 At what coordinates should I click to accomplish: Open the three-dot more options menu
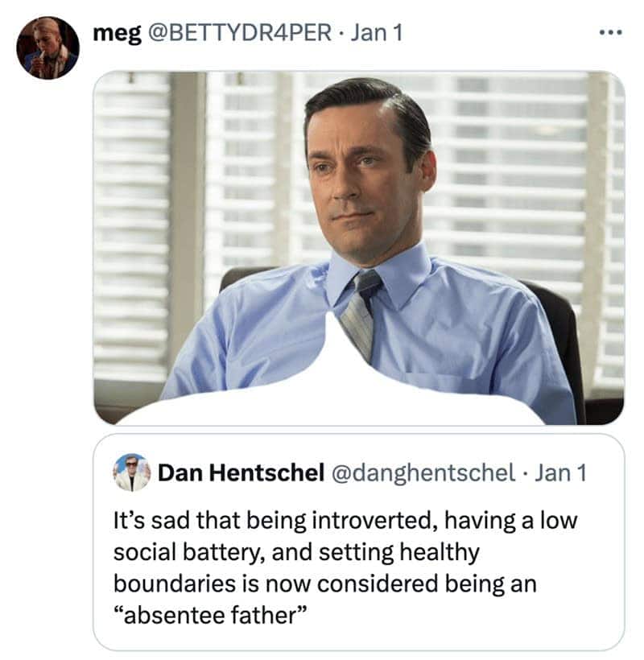tap(610, 35)
